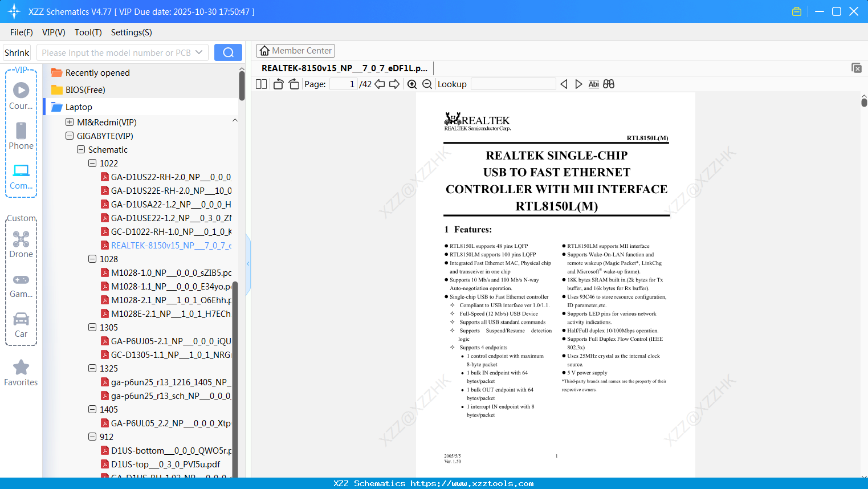Image resolution: width=868 pixels, height=489 pixels.
Task: Go to the next page arrow
Action: (394, 84)
